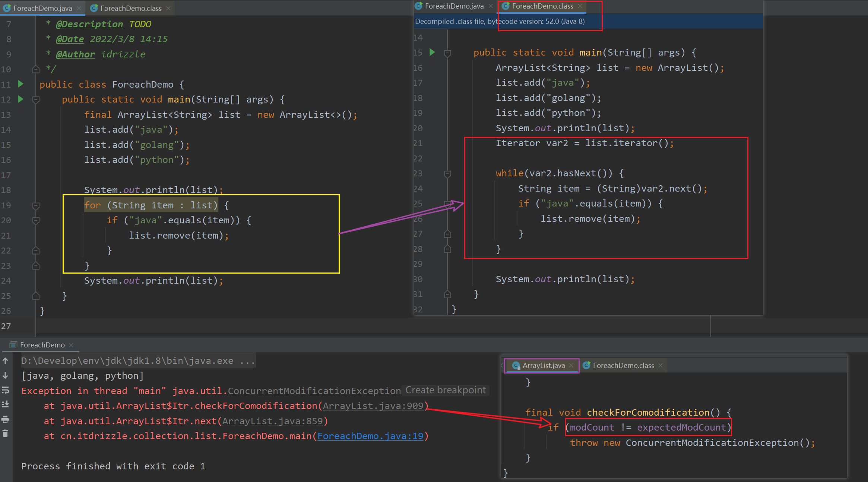Viewport: 868px width, 482px height.
Task: Close left editor ForeachDemo.java tab
Action: pyautogui.click(x=79, y=8)
